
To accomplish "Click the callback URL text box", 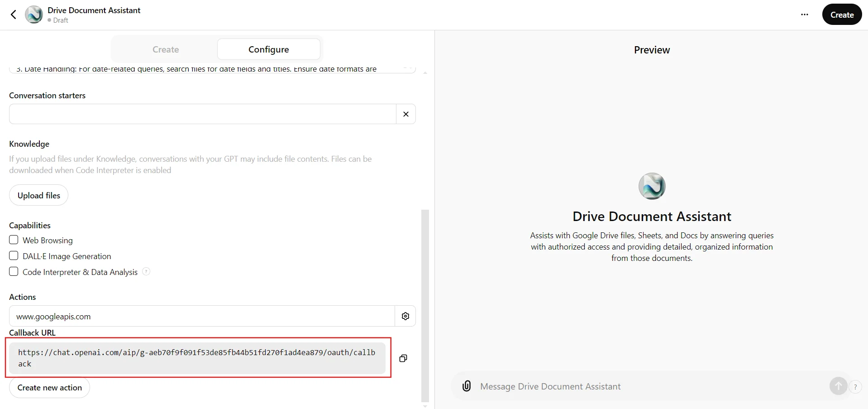I will (x=197, y=358).
